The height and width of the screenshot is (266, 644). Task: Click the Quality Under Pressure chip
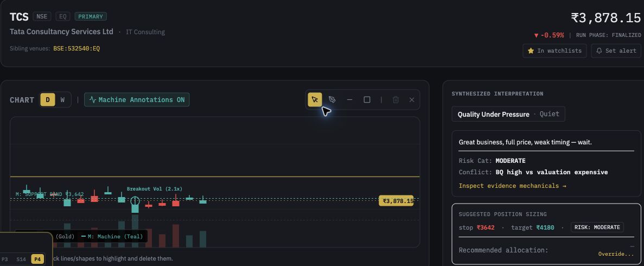[508, 114]
